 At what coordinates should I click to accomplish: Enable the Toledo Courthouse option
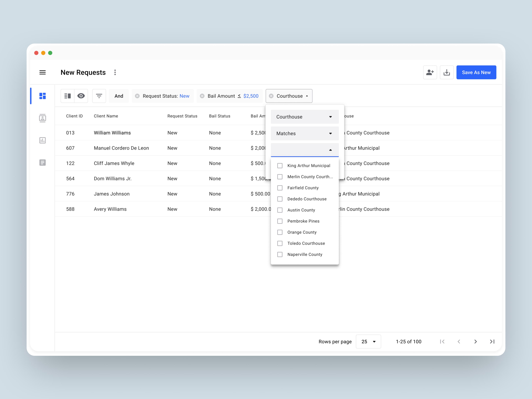click(280, 243)
